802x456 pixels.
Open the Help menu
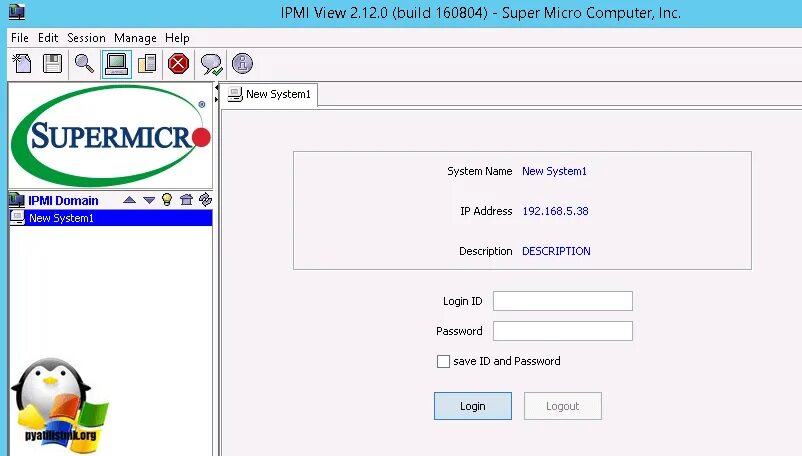pos(177,38)
